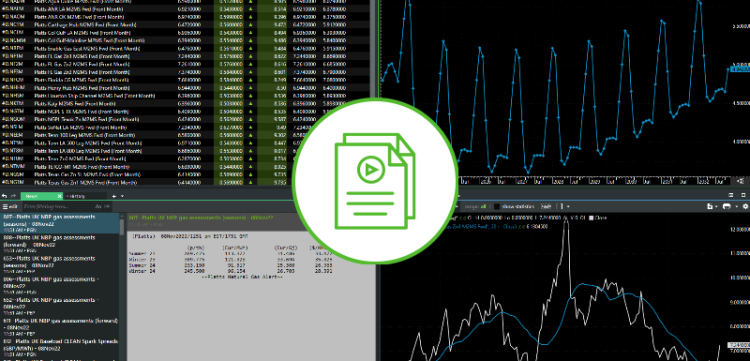The image size is (750, 361).
Task: Select the Platts Katy M2MS Fwd row
Action: (184, 104)
